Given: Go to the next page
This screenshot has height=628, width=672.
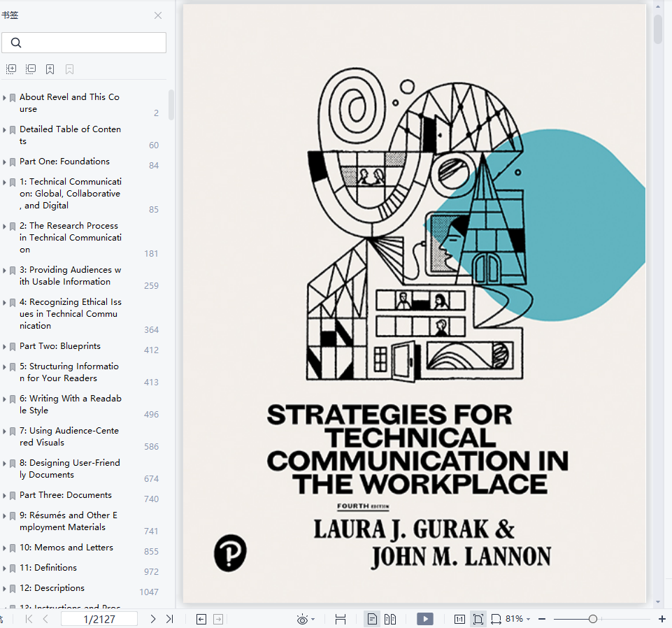Looking at the screenshot, I should tap(153, 619).
